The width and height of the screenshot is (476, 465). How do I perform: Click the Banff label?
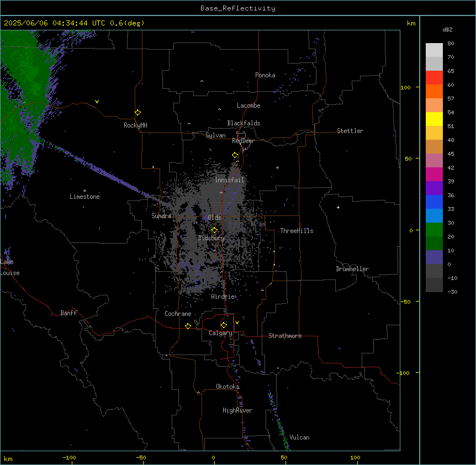coord(68,313)
